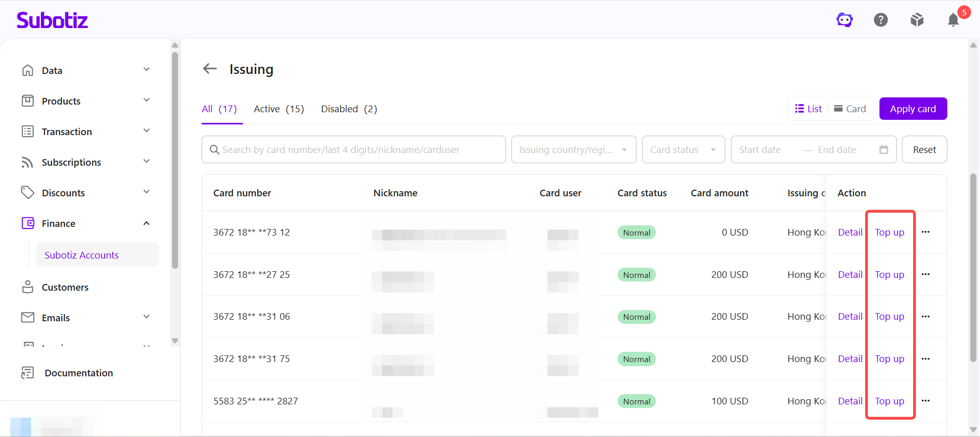This screenshot has height=437, width=980.
Task: Click the sidebar scroll down arrow
Action: coord(175,341)
